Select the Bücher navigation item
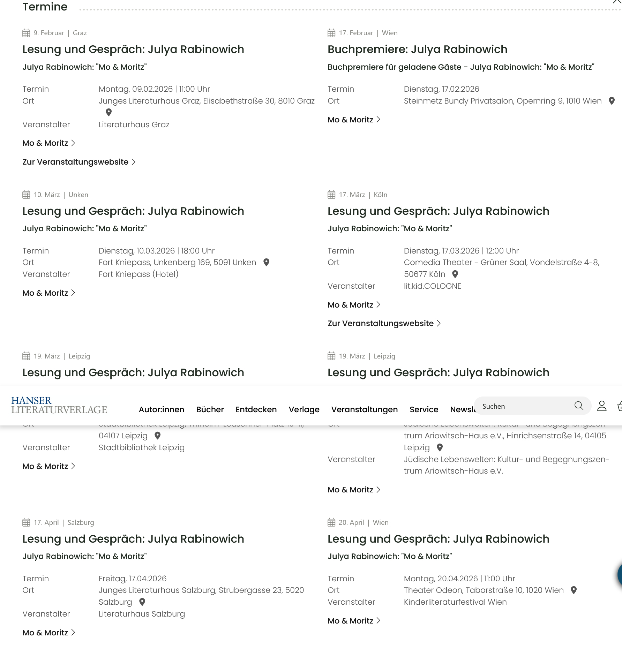This screenshot has width=622, height=672. [210, 409]
